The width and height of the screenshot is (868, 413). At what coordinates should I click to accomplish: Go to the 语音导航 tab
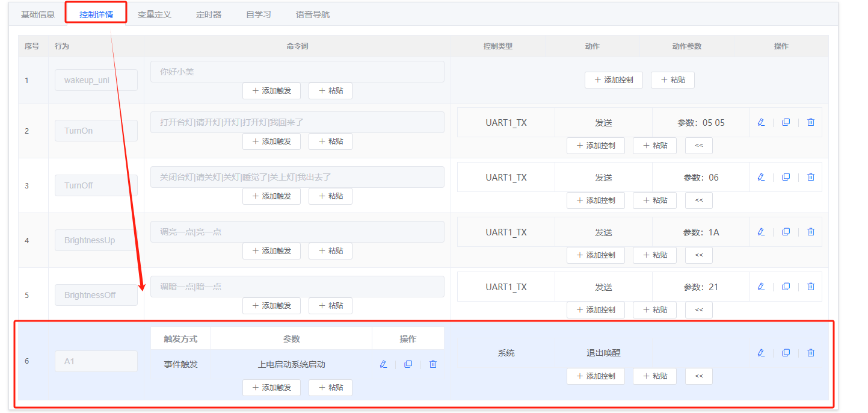click(x=312, y=14)
